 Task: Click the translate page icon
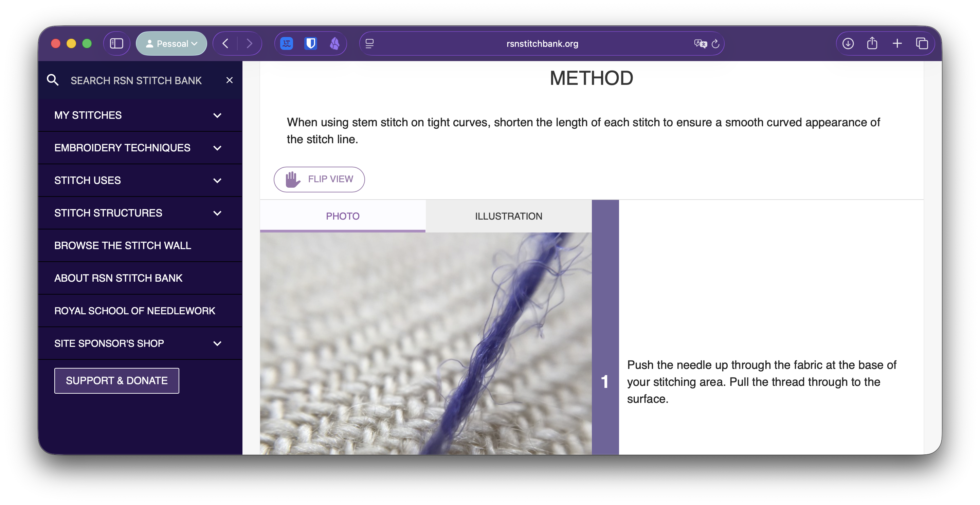tap(700, 44)
